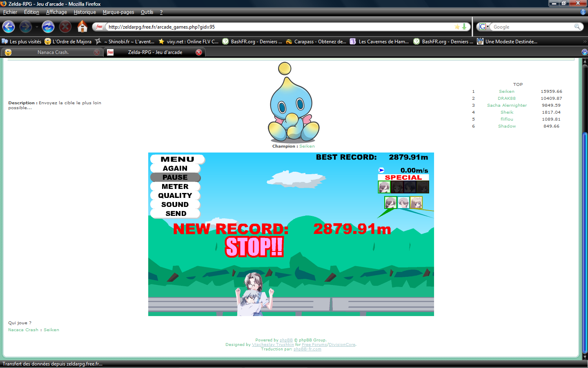Click the Nacaca Crash link under Qui joue
Screen dimensions: 588x368
23,330
